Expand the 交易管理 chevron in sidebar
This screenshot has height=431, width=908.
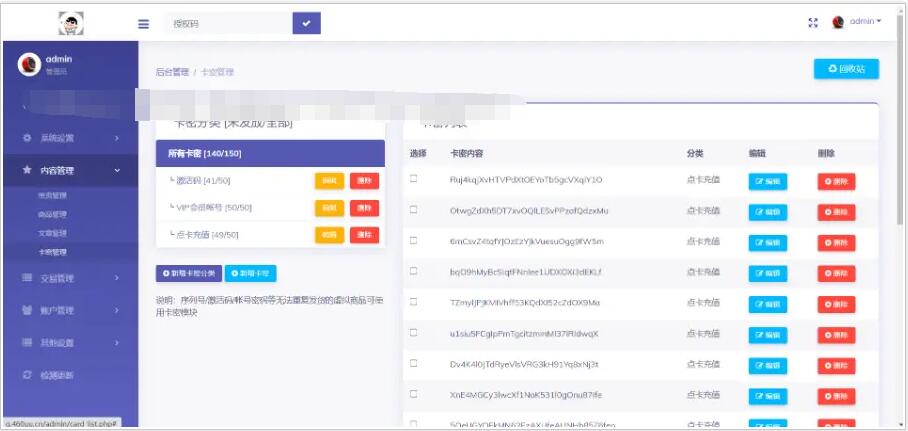(x=116, y=278)
